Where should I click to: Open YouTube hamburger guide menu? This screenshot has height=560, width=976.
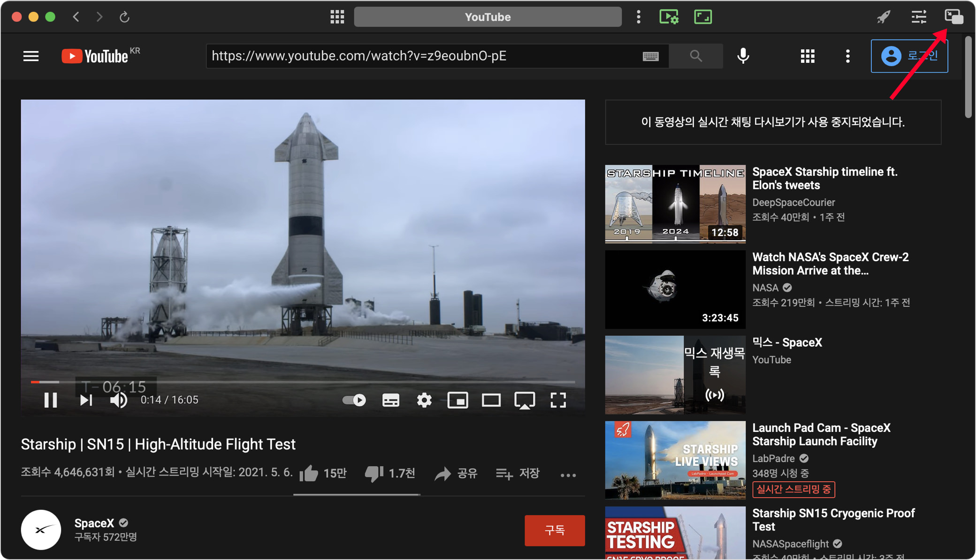click(x=31, y=56)
